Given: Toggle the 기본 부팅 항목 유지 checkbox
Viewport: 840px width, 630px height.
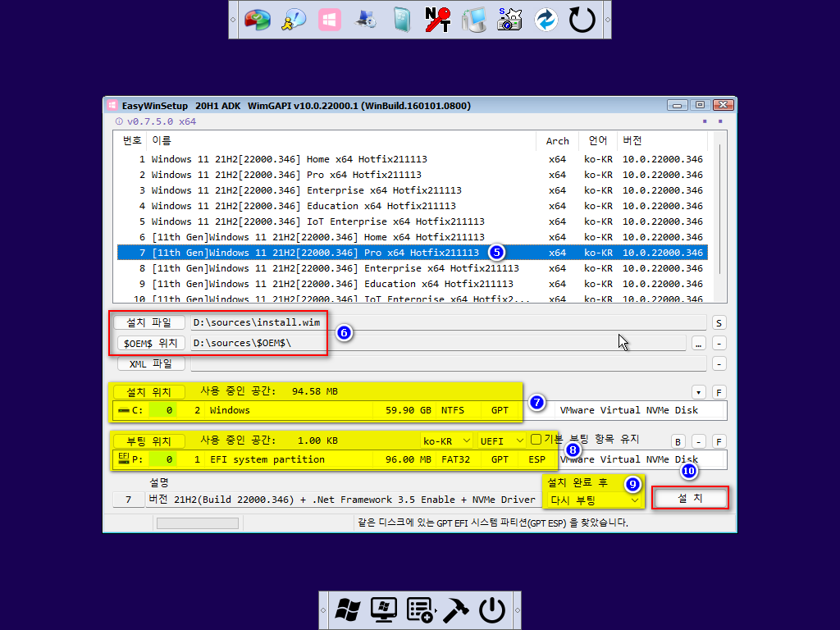Looking at the screenshot, I should click(536, 440).
